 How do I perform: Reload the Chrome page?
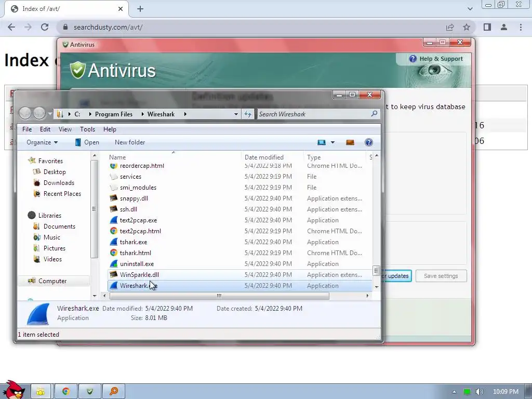[x=45, y=27]
